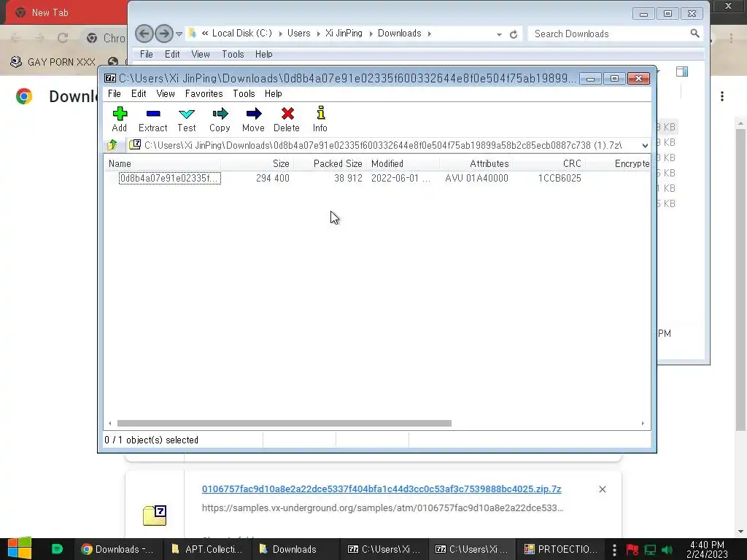Open the 7-Zip Help menu

click(274, 94)
